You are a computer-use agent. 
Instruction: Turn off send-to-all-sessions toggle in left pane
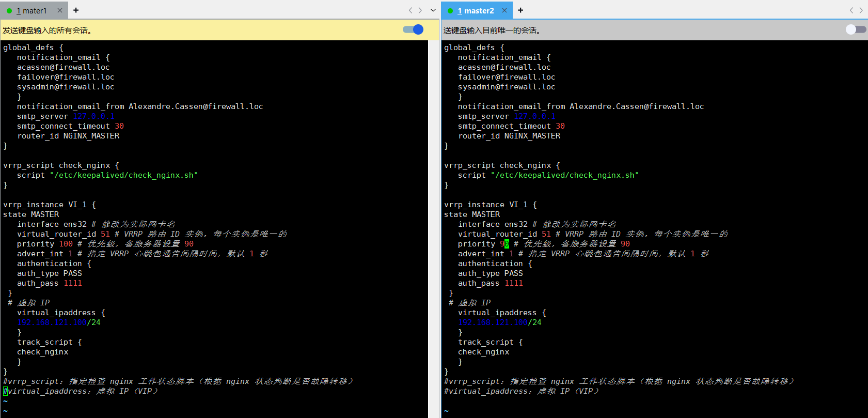coord(413,29)
